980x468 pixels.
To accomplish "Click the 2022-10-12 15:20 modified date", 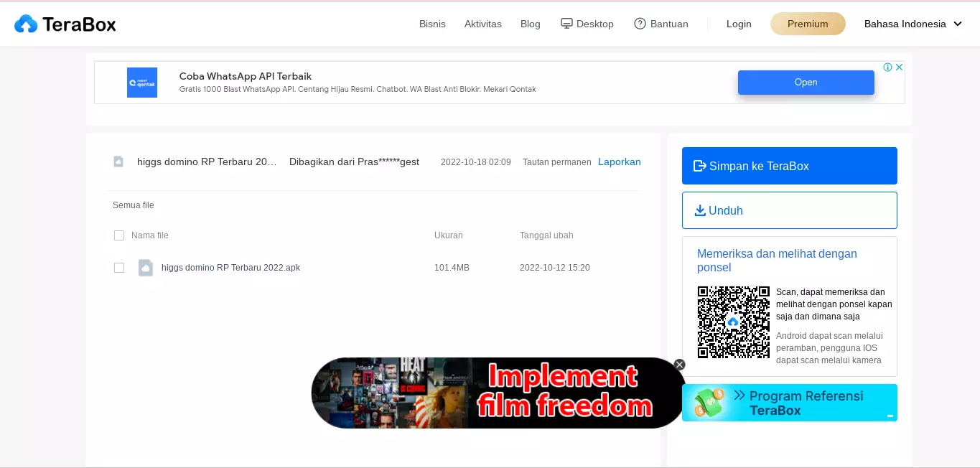I will 555,268.
